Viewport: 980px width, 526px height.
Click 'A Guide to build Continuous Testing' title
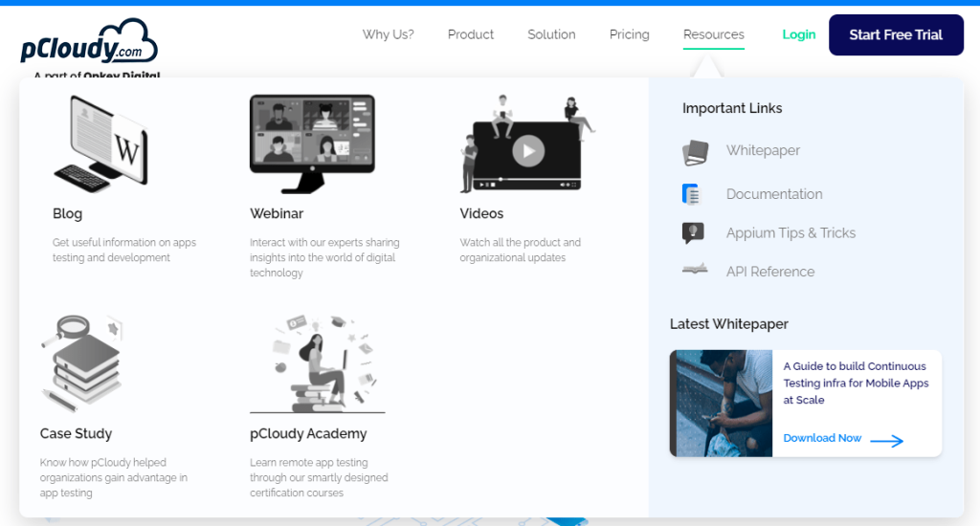(857, 383)
